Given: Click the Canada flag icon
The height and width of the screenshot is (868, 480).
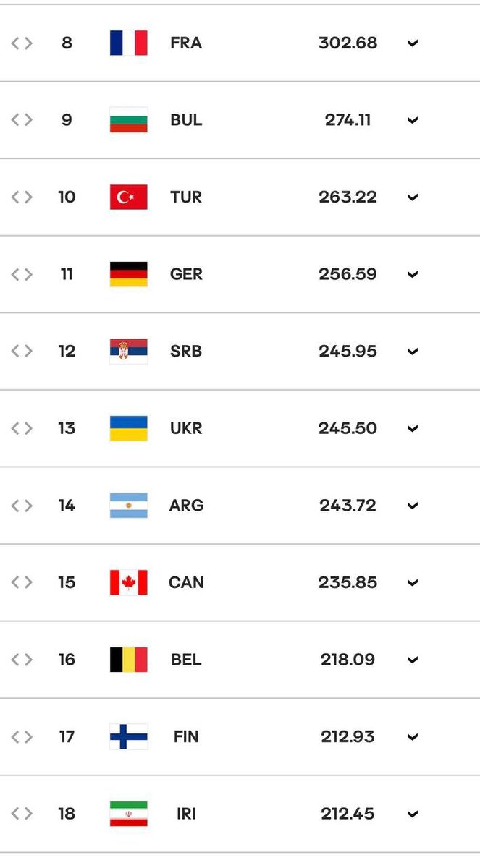Looking at the screenshot, I should tap(128, 582).
